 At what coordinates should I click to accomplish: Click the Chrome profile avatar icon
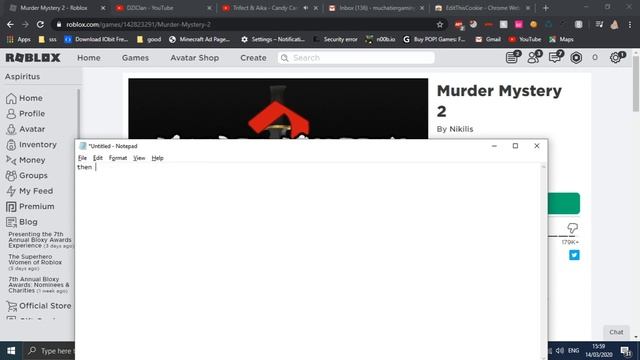point(615,24)
